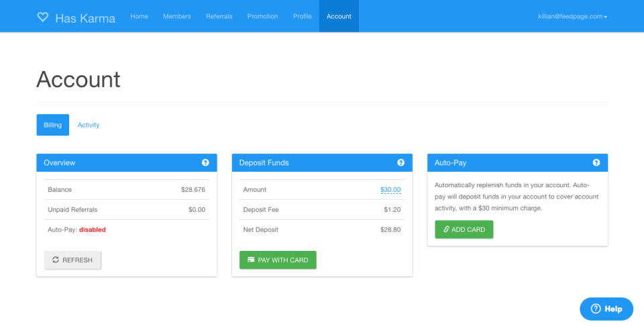Click the Has Karma heart logo icon
This screenshot has height=326, width=644.
tap(43, 17)
